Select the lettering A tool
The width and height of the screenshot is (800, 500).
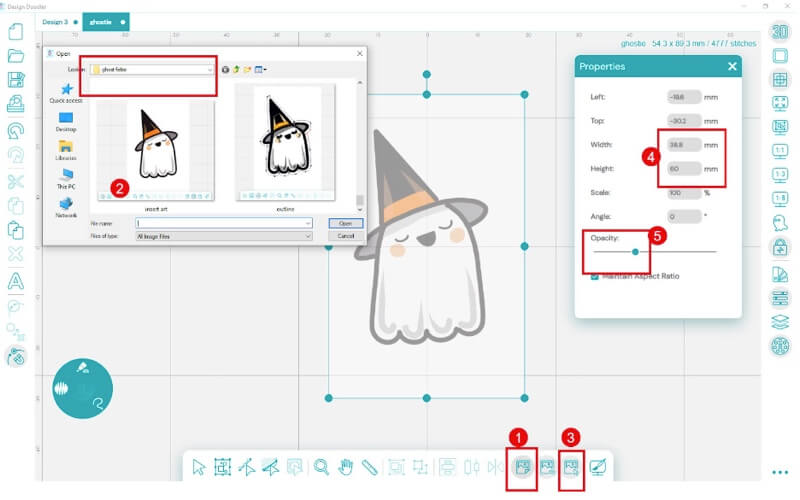(16, 281)
